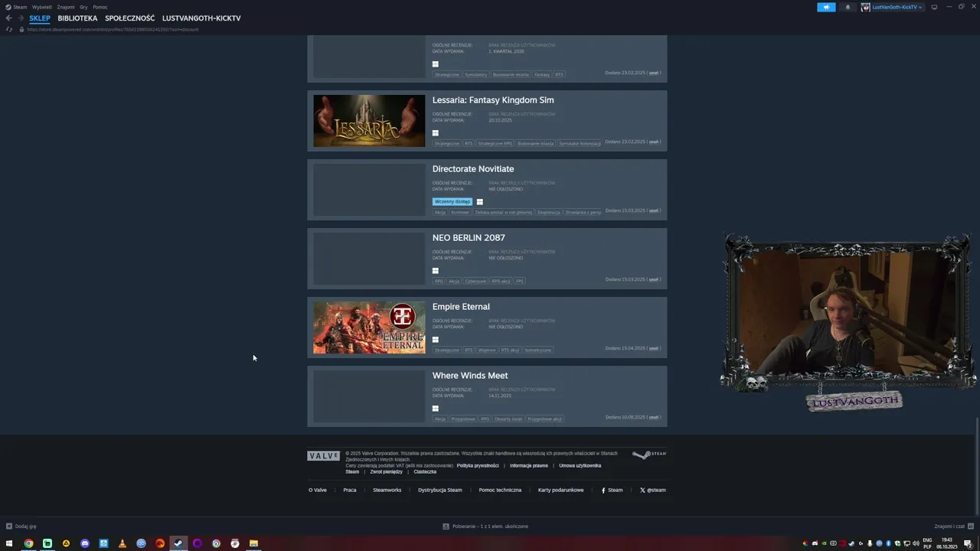Open Karty podarunkowe footer link
This screenshot has width=980, height=551.
(x=560, y=490)
